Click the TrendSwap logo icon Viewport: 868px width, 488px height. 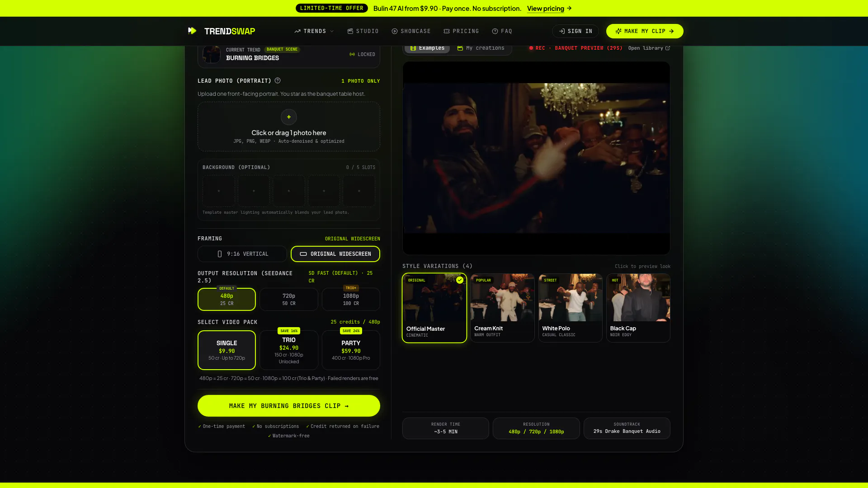[x=192, y=31]
